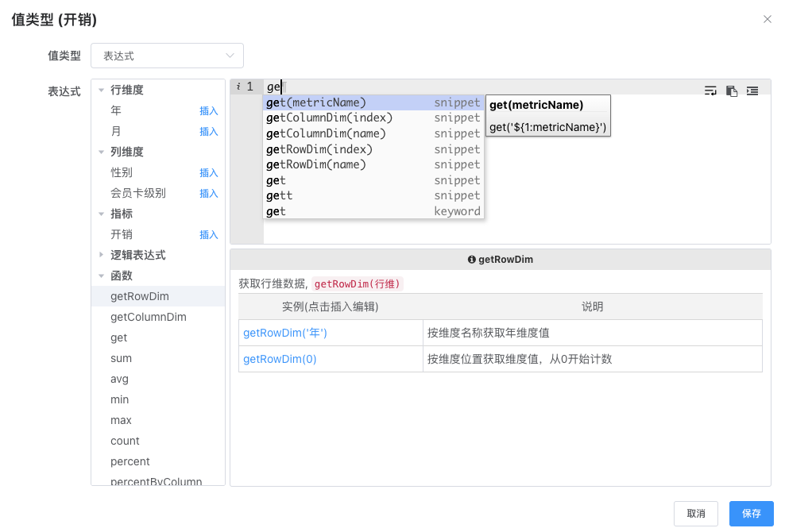The image size is (785, 532).
Task: Select the sum function in tree
Action: click(x=122, y=358)
